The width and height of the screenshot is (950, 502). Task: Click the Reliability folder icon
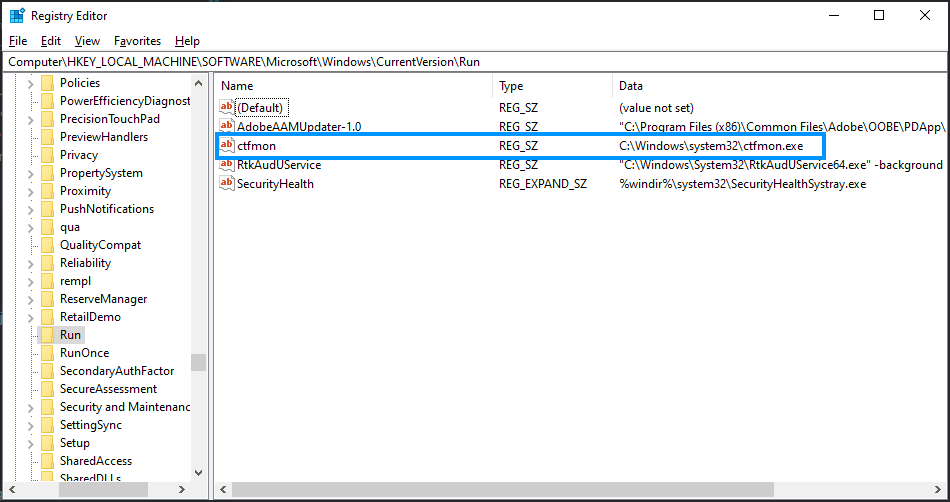pos(47,263)
